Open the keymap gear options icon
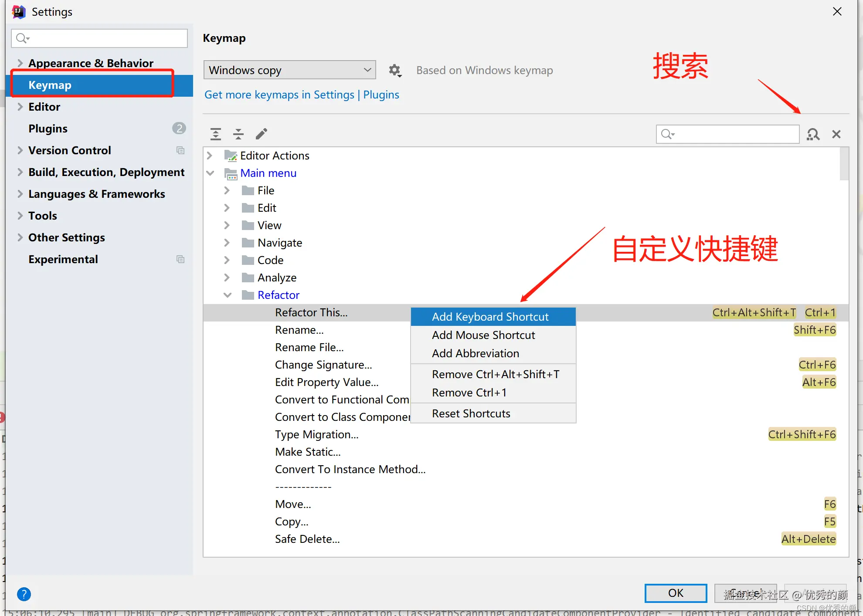This screenshot has height=616, width=863. coord(395,70)
